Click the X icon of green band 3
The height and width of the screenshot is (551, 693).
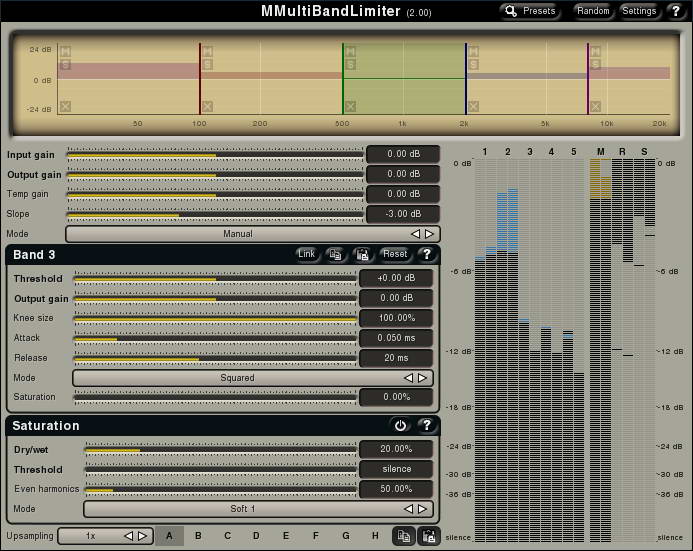point(350,106)
